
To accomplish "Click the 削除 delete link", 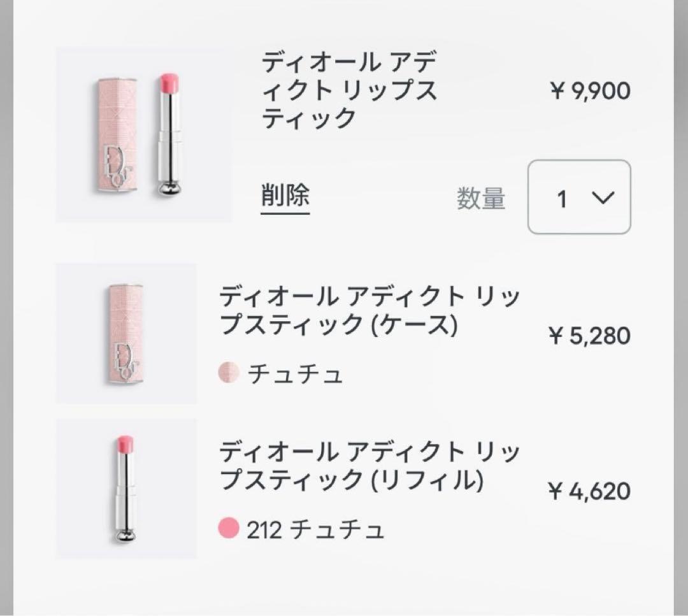I will 285,197.
